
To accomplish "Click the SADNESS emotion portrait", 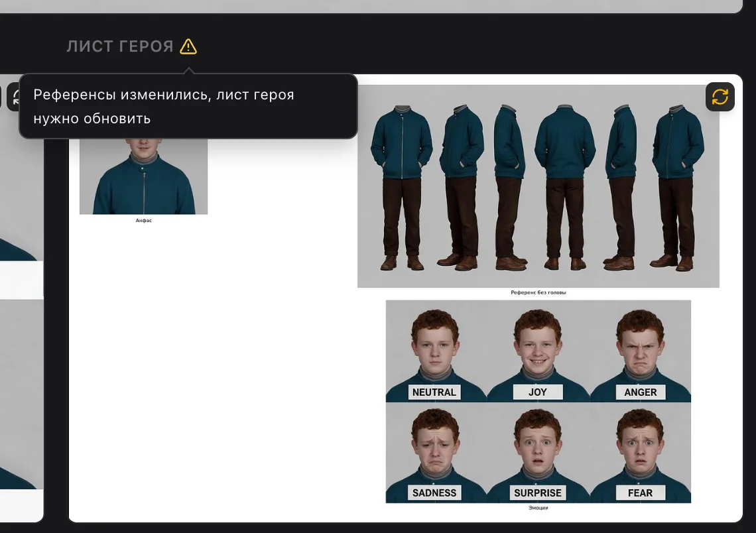I will pyautogui.click(x=436, y=453).
